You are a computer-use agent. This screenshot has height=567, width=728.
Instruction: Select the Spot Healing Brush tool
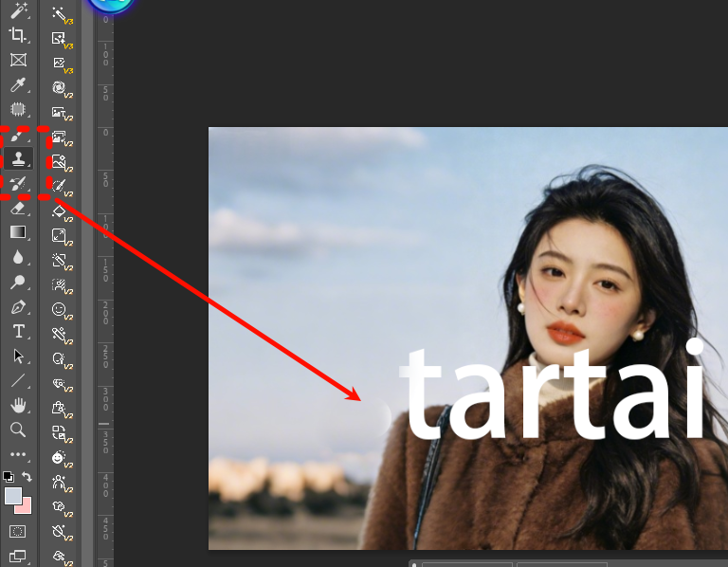[x=18, y=110]
